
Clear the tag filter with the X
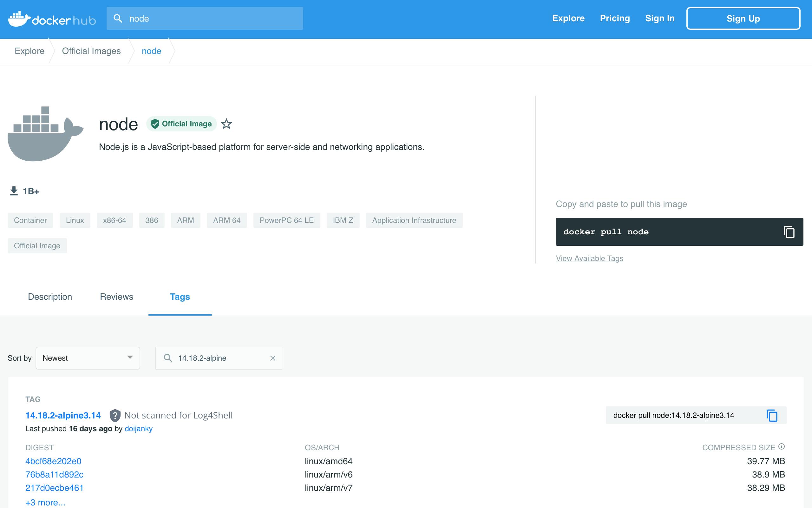click(x=272, y=358)
